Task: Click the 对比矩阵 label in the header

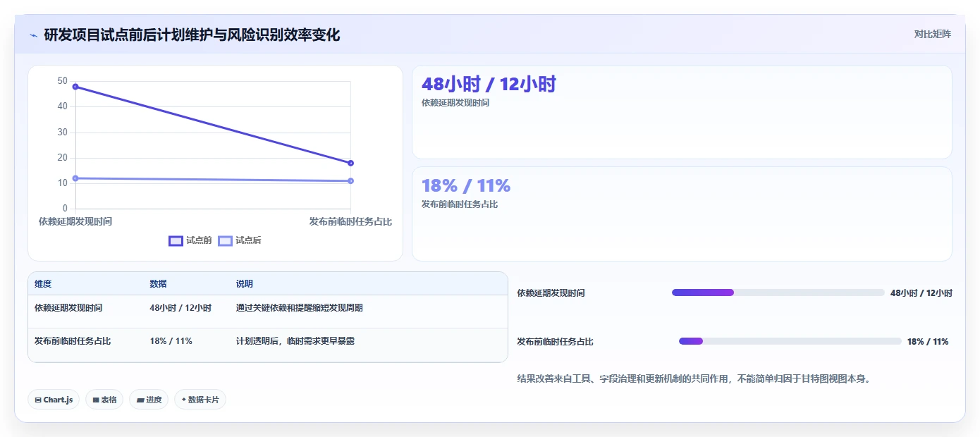Action: tap(932, 34)
